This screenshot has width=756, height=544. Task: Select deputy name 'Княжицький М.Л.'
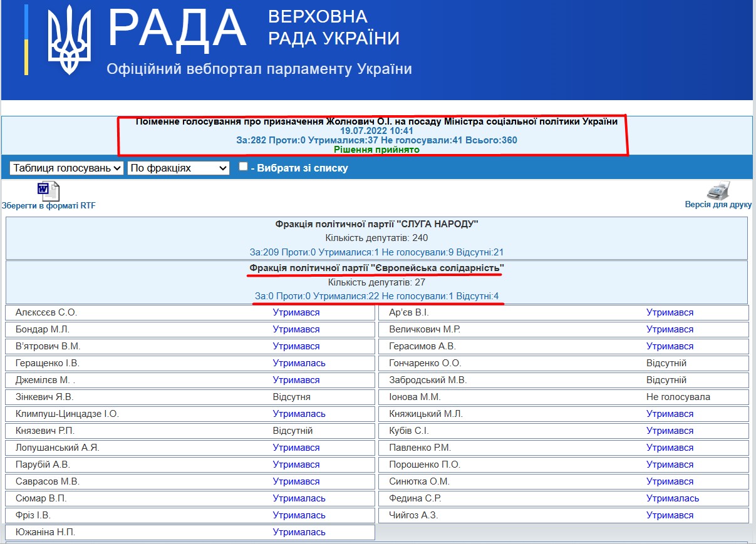click(x=425, y=414)
